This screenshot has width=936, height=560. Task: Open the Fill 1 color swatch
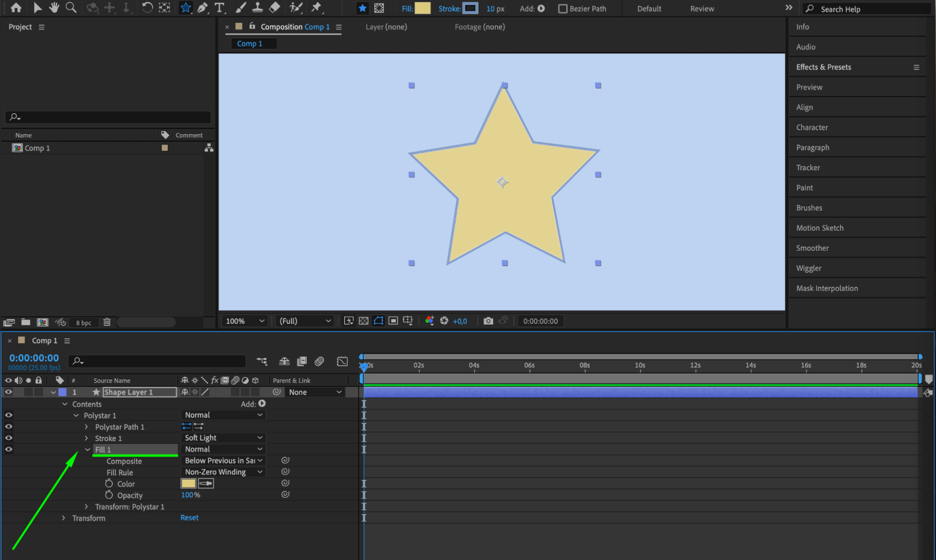[188, 483]
